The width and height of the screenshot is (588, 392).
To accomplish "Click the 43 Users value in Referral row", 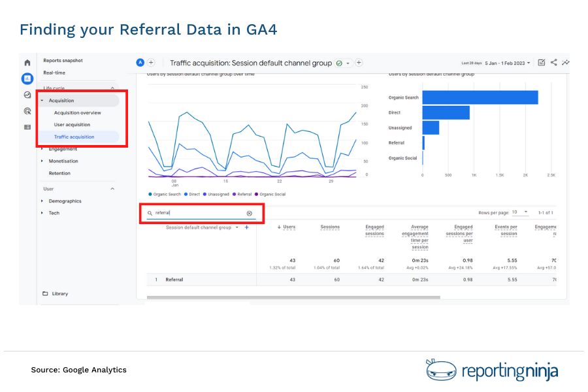I will tap(293, 280).
